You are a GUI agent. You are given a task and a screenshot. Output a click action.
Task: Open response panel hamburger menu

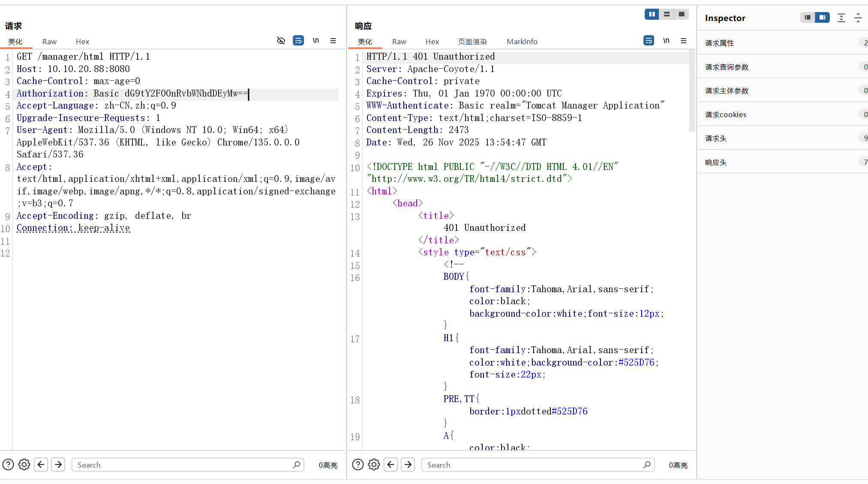pos(684,41)
